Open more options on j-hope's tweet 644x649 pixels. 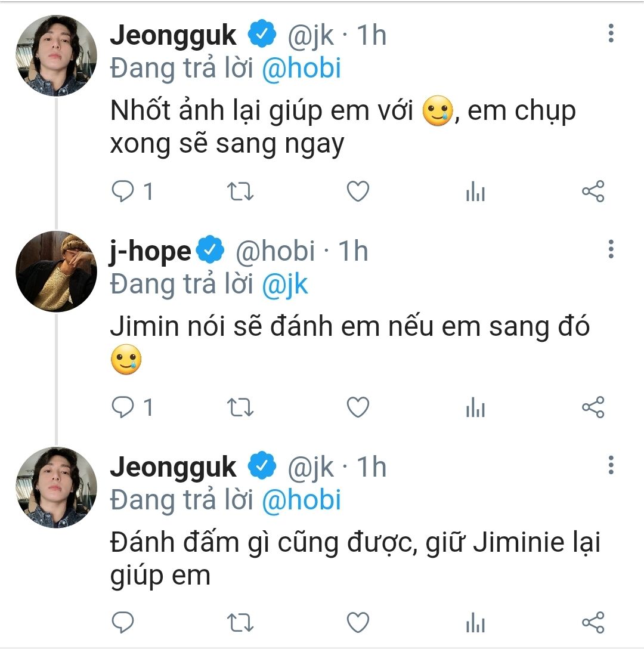(611, 249)
